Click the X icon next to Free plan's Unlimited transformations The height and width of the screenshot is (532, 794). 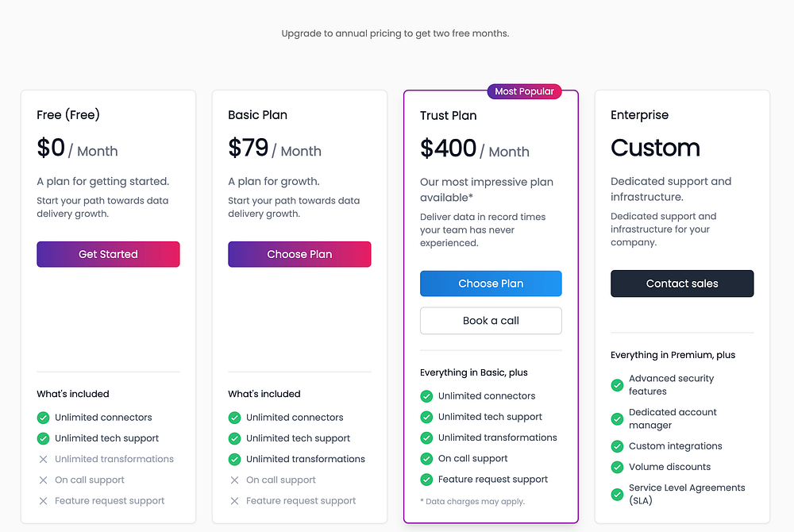[43, 459]
